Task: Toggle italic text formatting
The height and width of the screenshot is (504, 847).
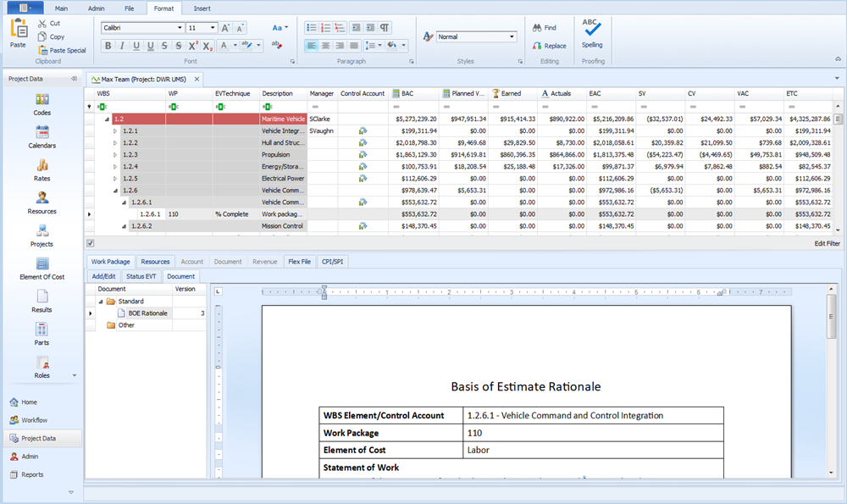Action: point(121,46)
